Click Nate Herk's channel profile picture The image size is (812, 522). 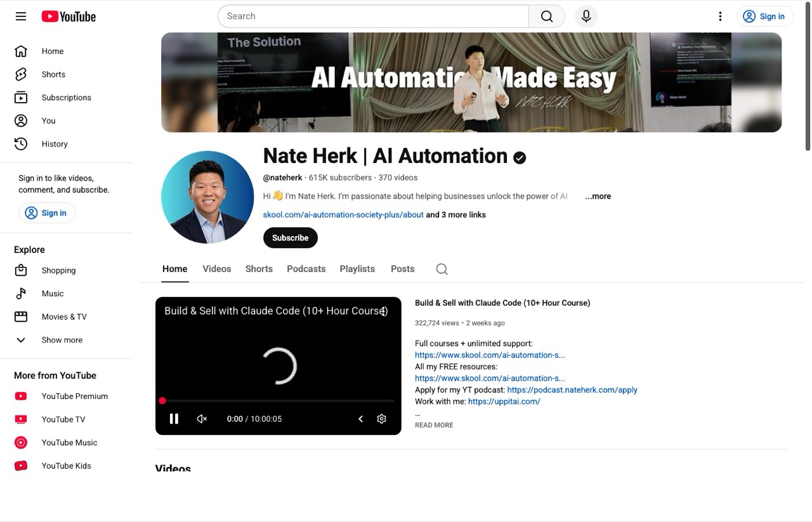pyautogui.click(x=207, y=197)
